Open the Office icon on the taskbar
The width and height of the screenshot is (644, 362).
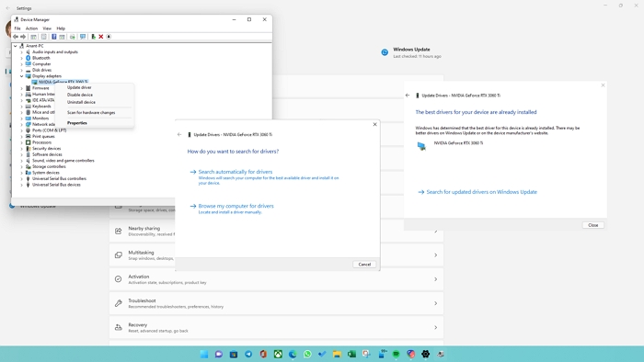(263, 354)
